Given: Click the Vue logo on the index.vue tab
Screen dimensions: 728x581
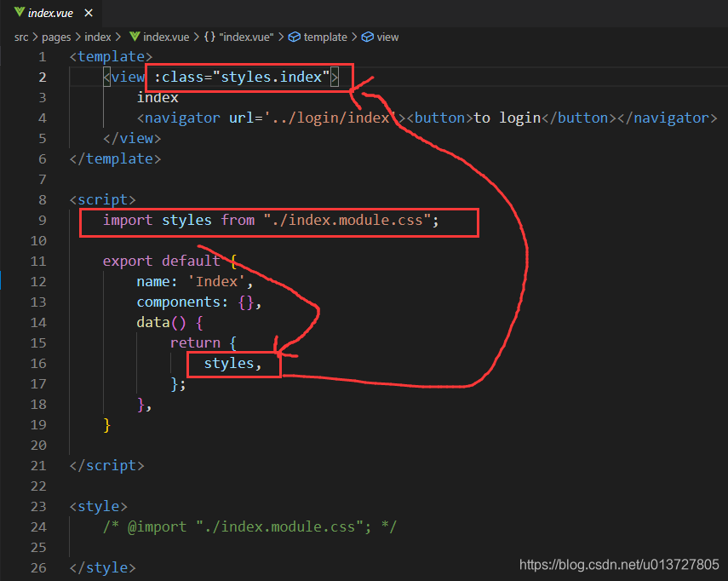Looking at the screenshot, I should click(x=19, y=13).
